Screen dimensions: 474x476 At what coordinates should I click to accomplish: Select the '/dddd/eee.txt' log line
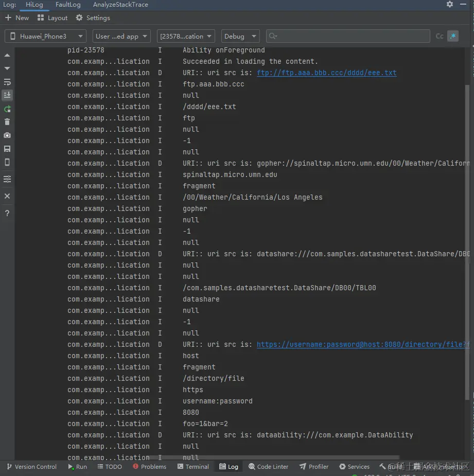point(209,107)
